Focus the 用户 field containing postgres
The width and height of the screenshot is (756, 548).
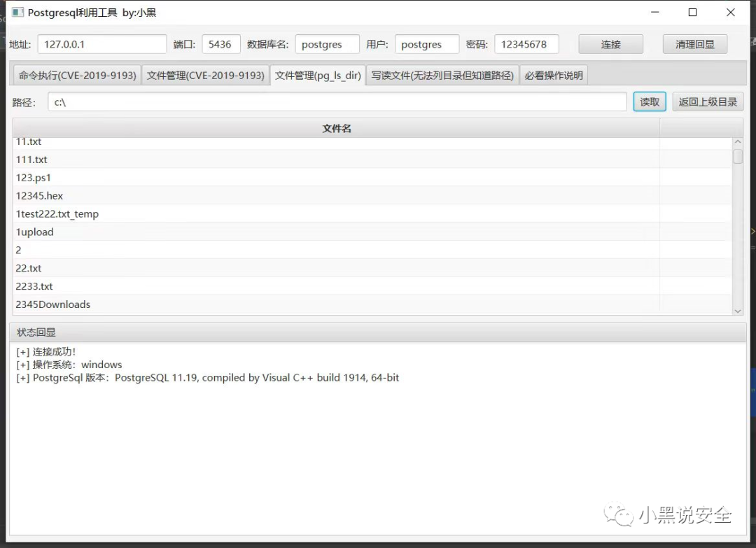[427, 44]
